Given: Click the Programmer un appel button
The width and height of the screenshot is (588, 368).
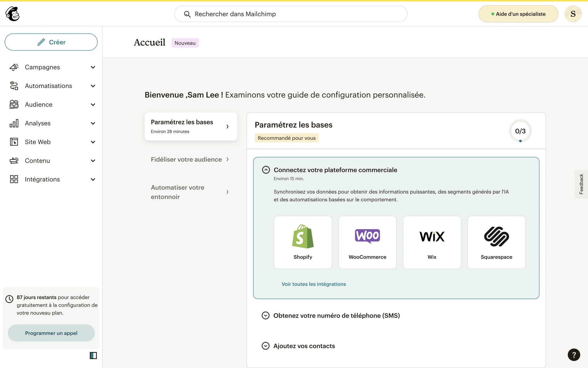Looking at the screenshot, I should click(x=51, y=333).
